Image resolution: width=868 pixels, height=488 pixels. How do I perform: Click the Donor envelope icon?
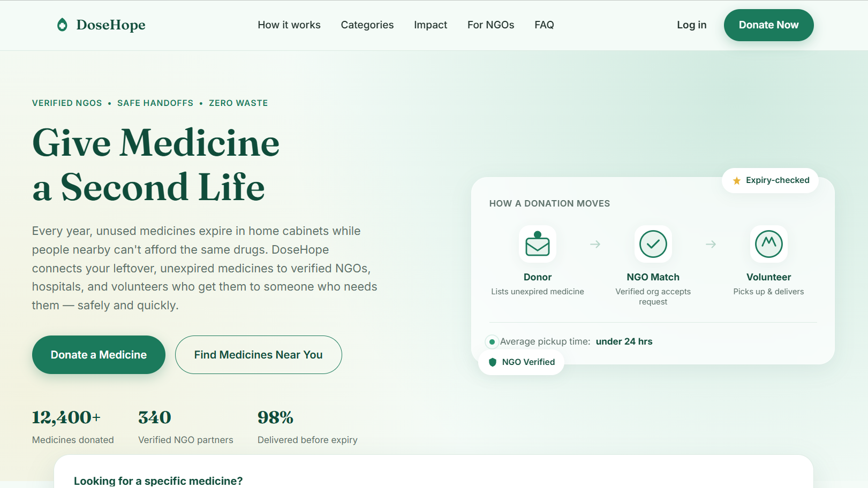538,244
